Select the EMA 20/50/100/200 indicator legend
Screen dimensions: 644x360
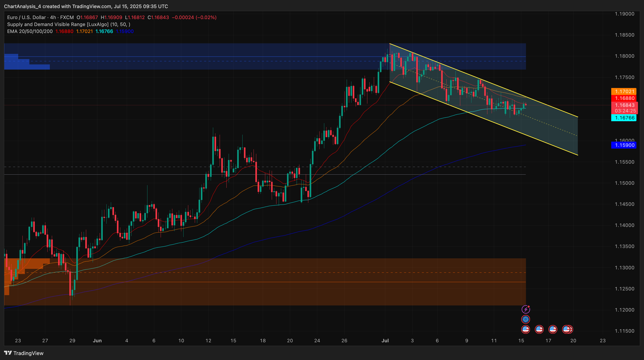(30, 31)
